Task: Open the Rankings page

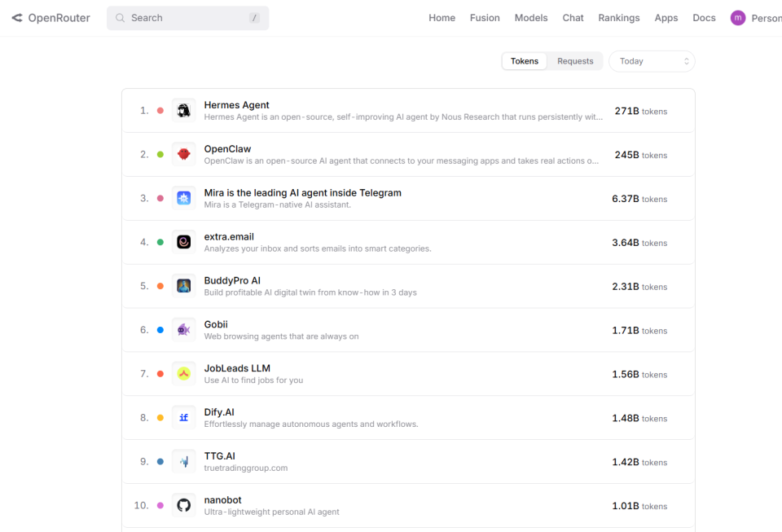Action: pos(619,18)
